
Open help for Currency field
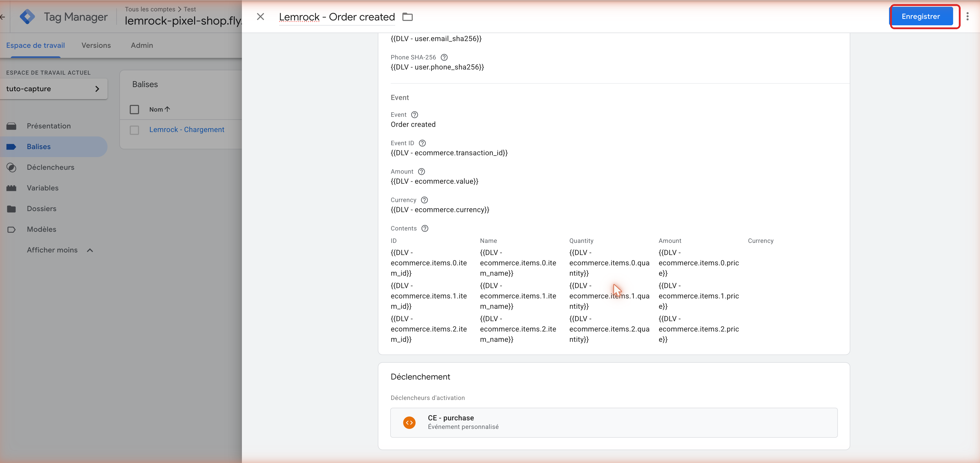click(425, 200)
